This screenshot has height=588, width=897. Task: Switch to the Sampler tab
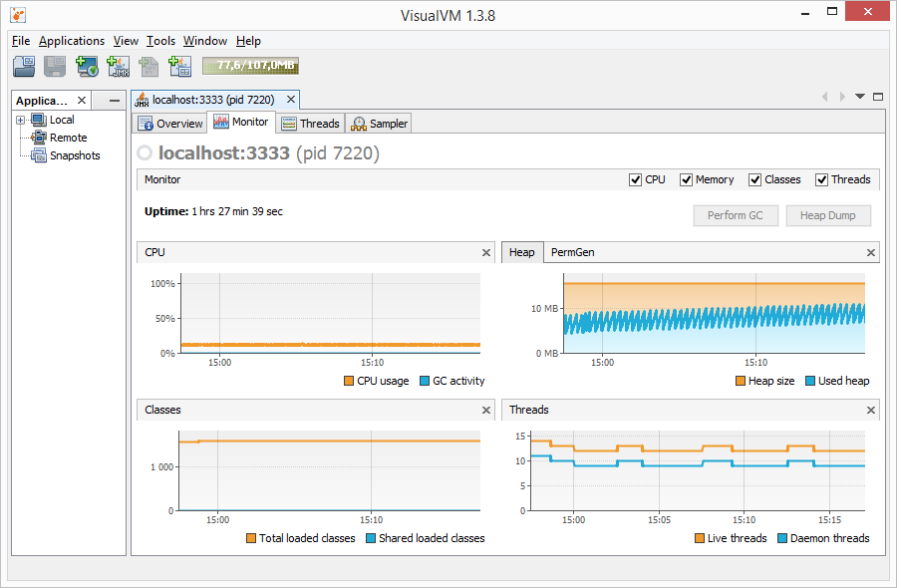click(379, 124)
